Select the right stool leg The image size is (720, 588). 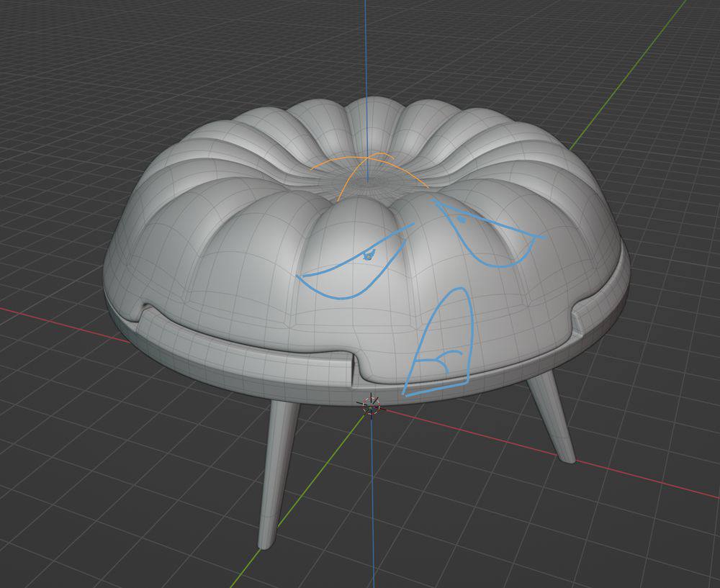[552, 418]
